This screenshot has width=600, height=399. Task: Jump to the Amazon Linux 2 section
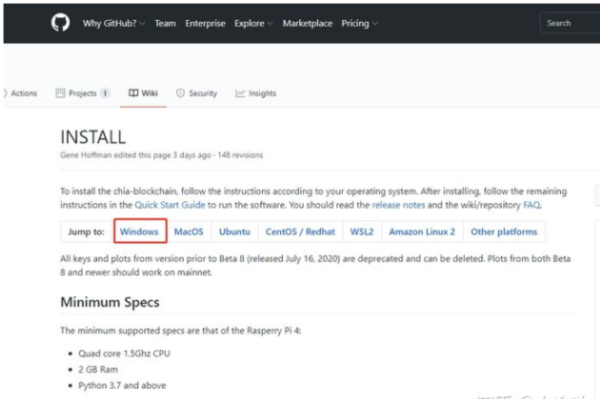click(x=422, y=231)
